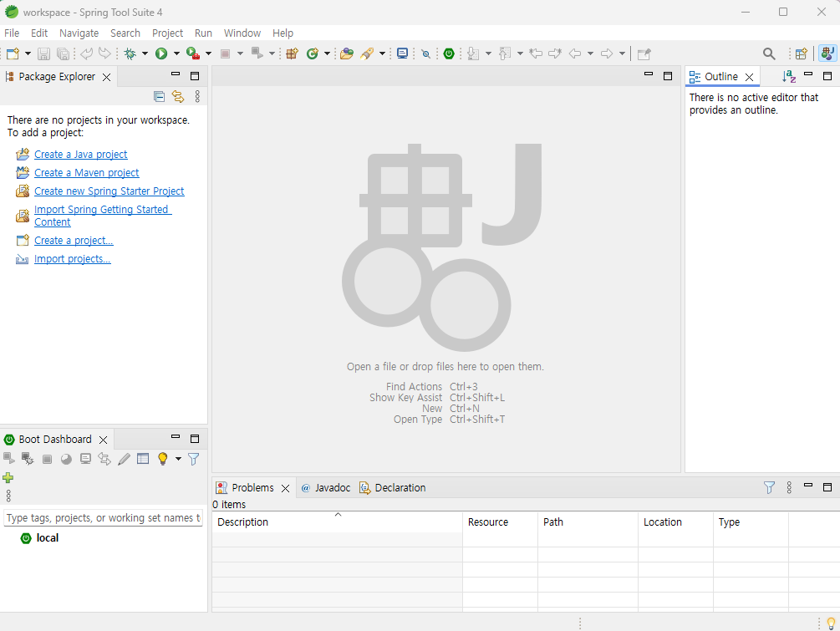Open the New Java Class dropdown arrow

coord(327,53)
